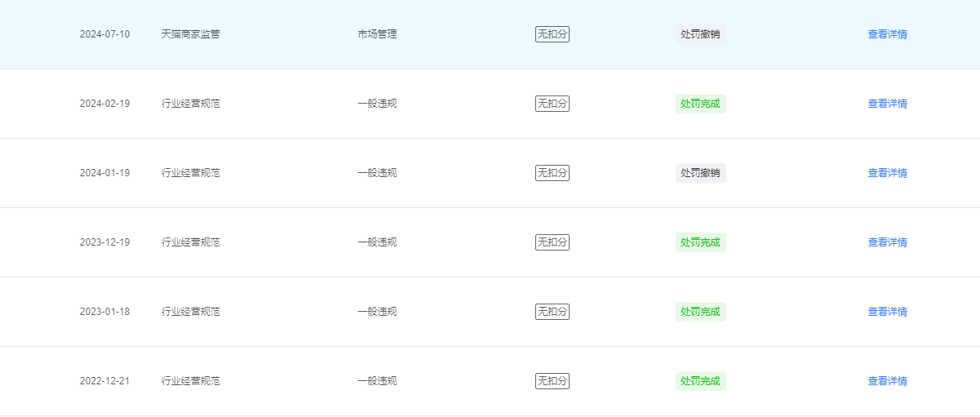Click 一般违规 in the 2022-12-21 row

(x=377, y=381)
